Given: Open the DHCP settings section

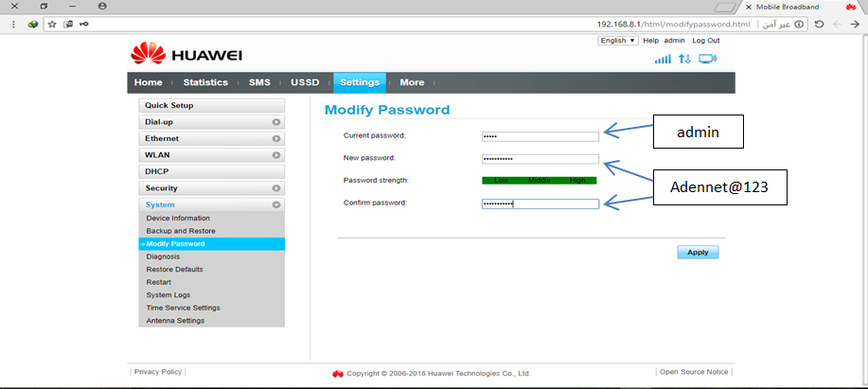Looking at the screenshot, I should (x=211, y=172).
